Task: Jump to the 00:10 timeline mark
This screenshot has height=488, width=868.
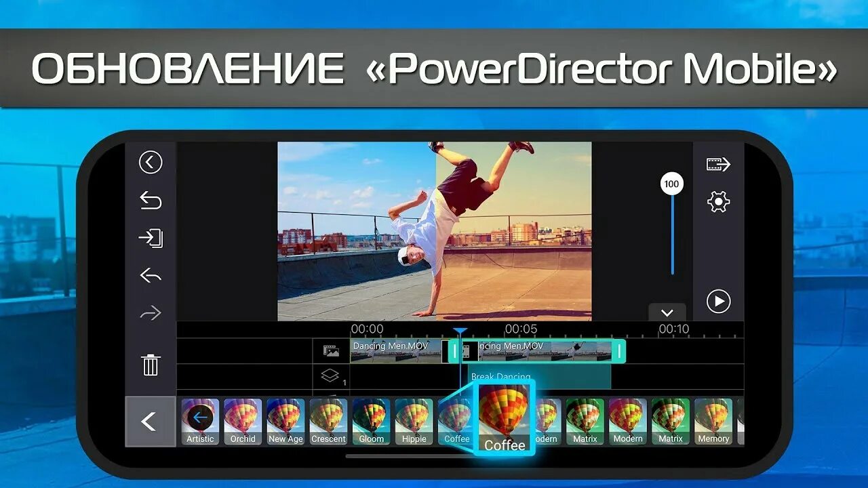Action: coord(674,329)
